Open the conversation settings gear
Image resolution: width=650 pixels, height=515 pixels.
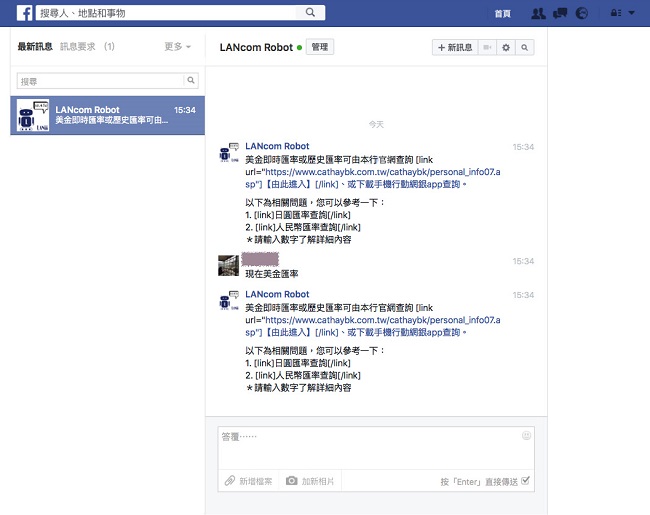click(x=506, y=48)
